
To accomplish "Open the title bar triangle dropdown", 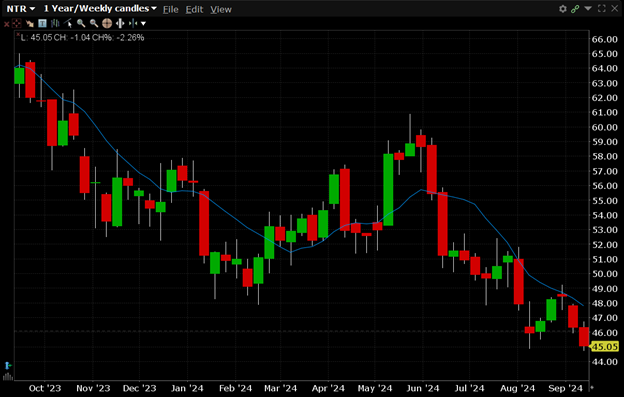I will (x=588, y=8).
